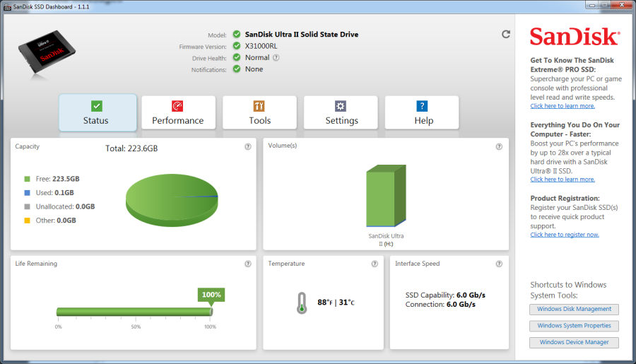The image size is (636, 364).
Task: Open Life Remaining help question mark
Action: (x=248, y=264)
